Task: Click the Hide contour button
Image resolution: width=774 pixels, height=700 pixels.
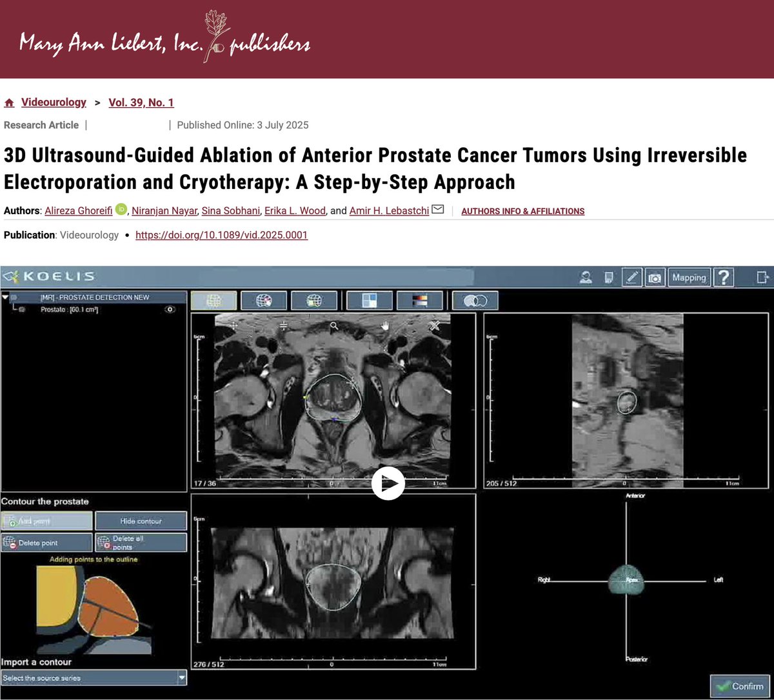Action: coord(141,521)
